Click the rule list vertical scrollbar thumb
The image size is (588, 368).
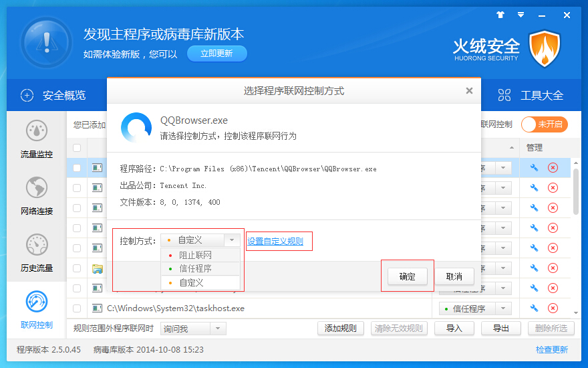pyautogui.click(x=576, y=191)
